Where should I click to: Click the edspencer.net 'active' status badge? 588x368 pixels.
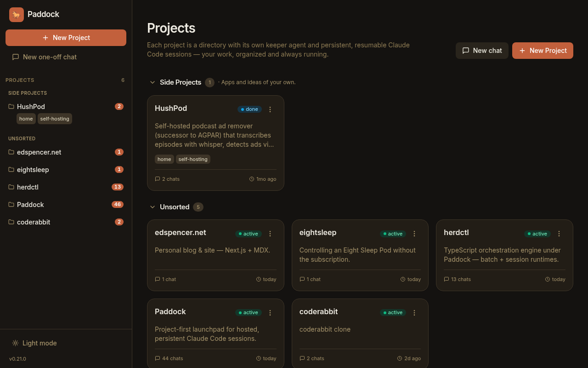[x=249, y=234]
